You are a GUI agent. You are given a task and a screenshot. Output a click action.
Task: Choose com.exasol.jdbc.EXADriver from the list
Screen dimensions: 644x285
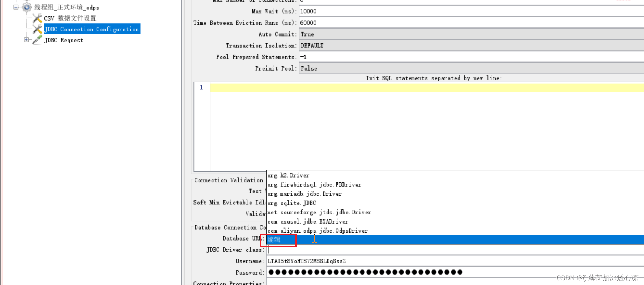point(455,221)
